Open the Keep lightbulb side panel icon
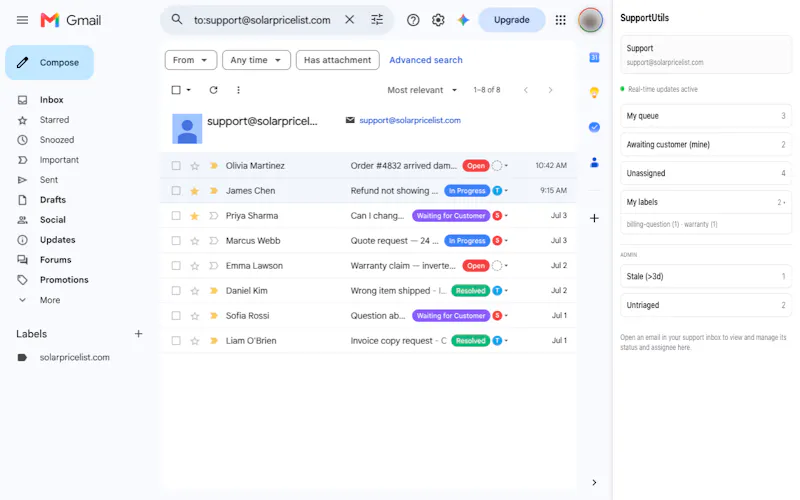This screenshot has height=500, width=800. [594, 92]
